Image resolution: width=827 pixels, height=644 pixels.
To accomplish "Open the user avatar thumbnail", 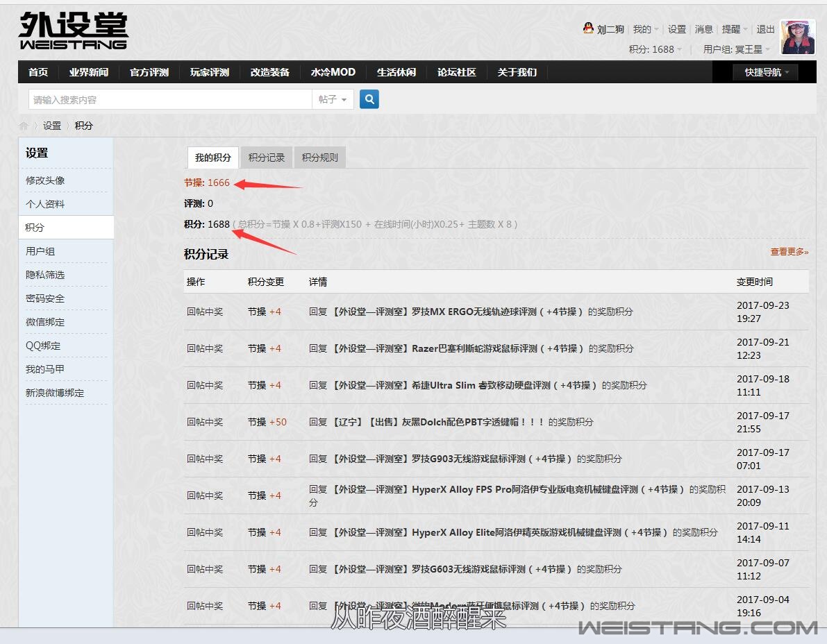I will (797, 37).
